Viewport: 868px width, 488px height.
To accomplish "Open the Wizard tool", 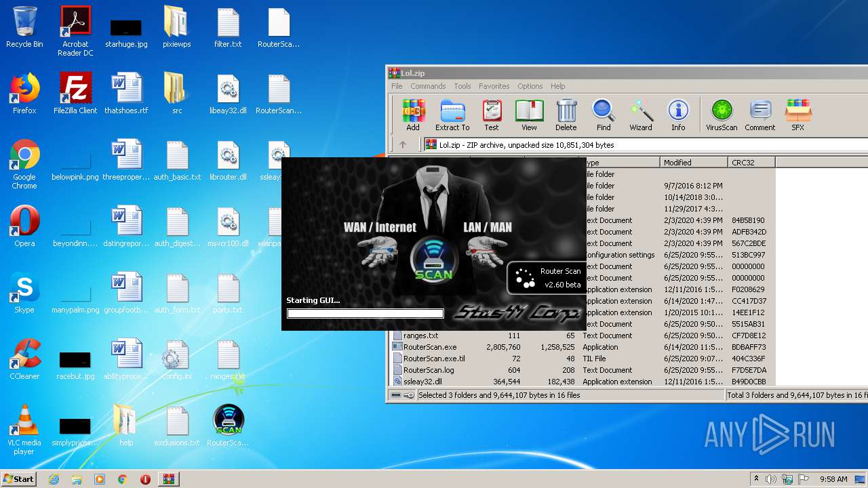I will (x=641, y=115).
